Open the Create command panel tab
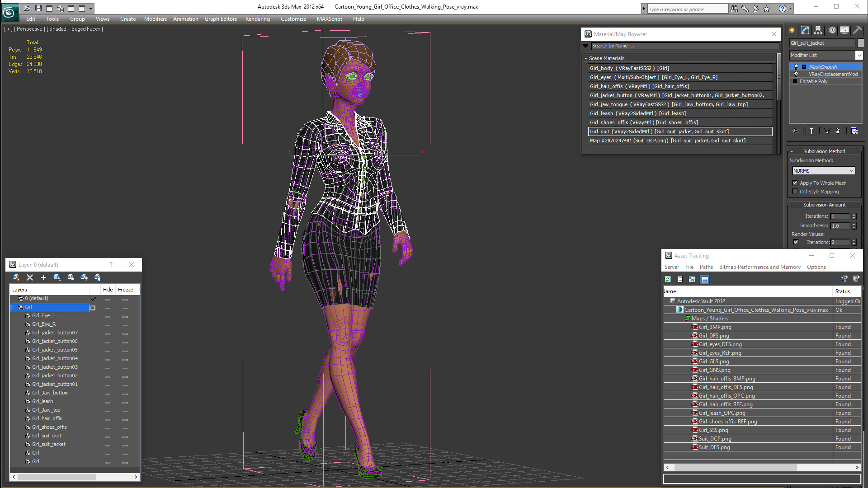Image resolution: width=868 pixels, height=488 pixels. (792, 30)
